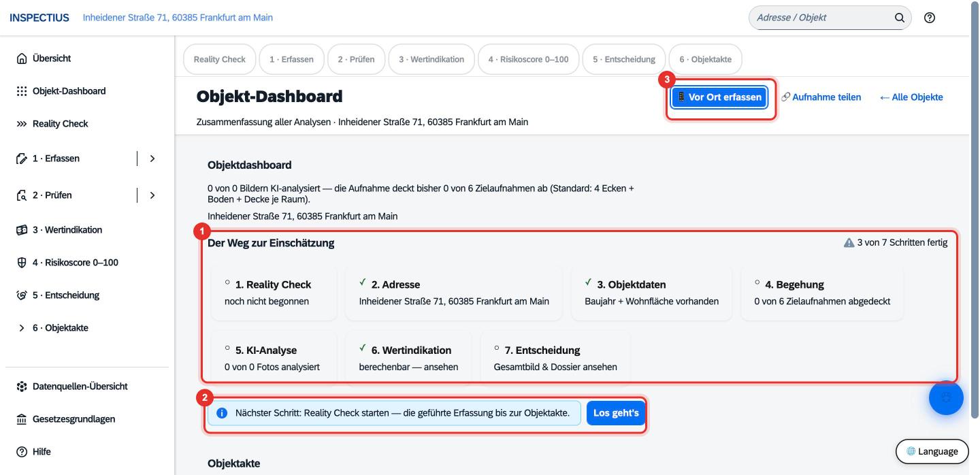The width and height of the screenshot is (980, 475).
Task: Open Datenquellen-Übersicht using its sidebar icon
Action: [x=21, y=387]
